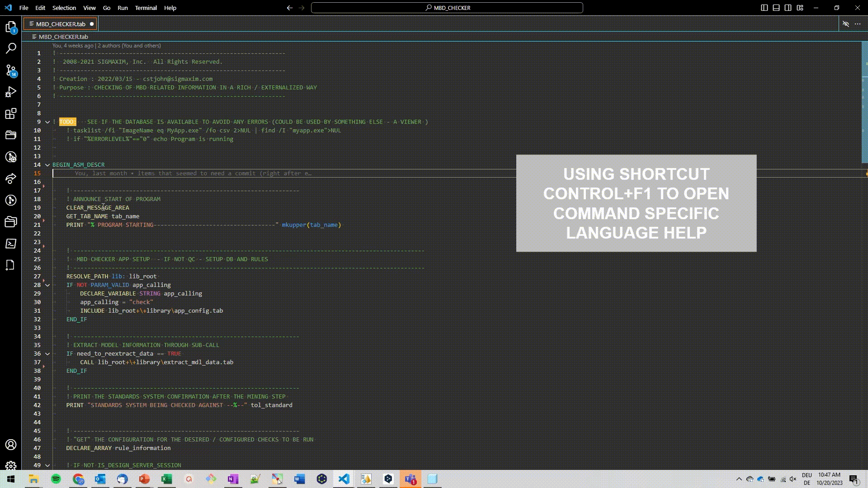This screenshot has width=868, height=488.
Task: Open Source Control view with 14 changes
Action: (x=11, y=70)
